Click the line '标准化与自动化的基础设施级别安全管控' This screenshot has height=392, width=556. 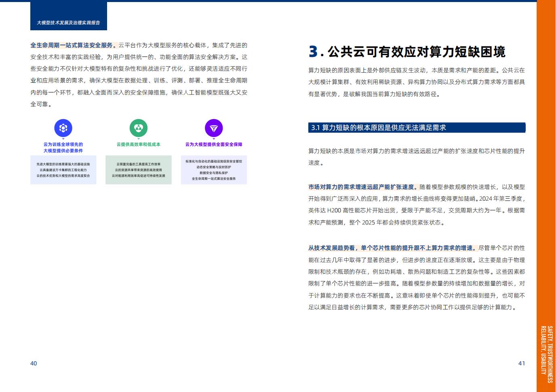click(x=214, y=161)
